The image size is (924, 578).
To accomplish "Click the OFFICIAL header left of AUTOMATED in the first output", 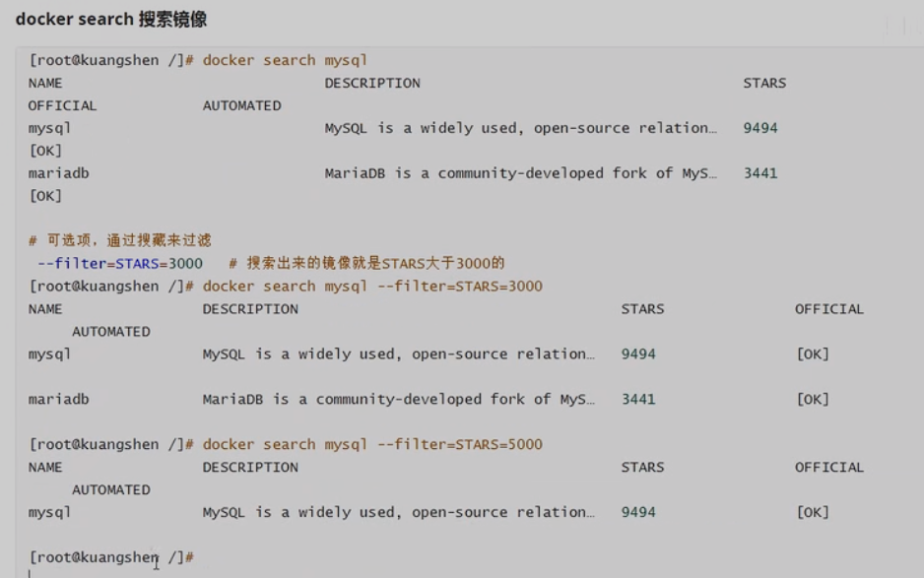I will [62, 105].
